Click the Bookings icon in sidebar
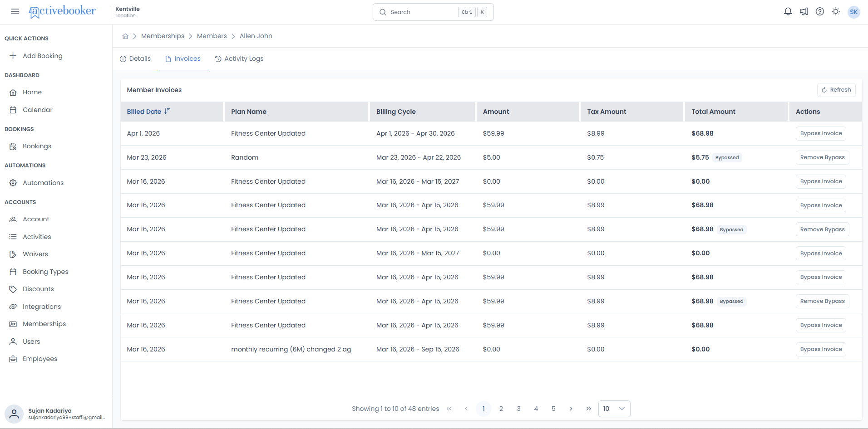The width and height of the screenshot is (868, 429). [13, 146]
